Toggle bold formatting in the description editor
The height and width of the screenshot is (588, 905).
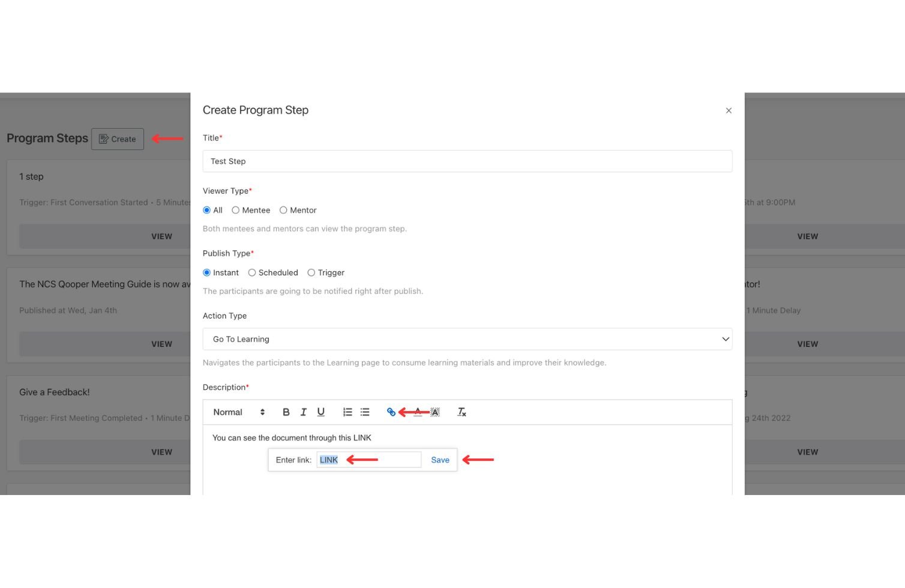(286, 412)
